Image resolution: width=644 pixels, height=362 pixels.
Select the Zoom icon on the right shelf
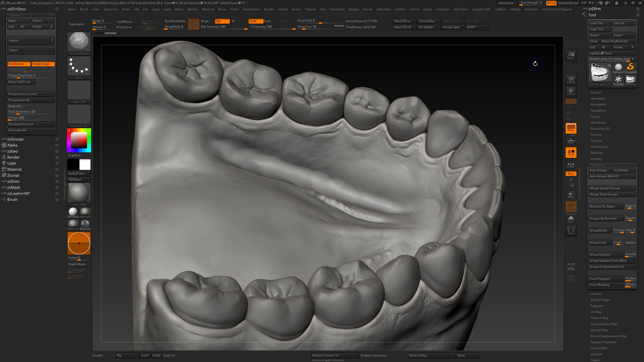coord(571,56)
